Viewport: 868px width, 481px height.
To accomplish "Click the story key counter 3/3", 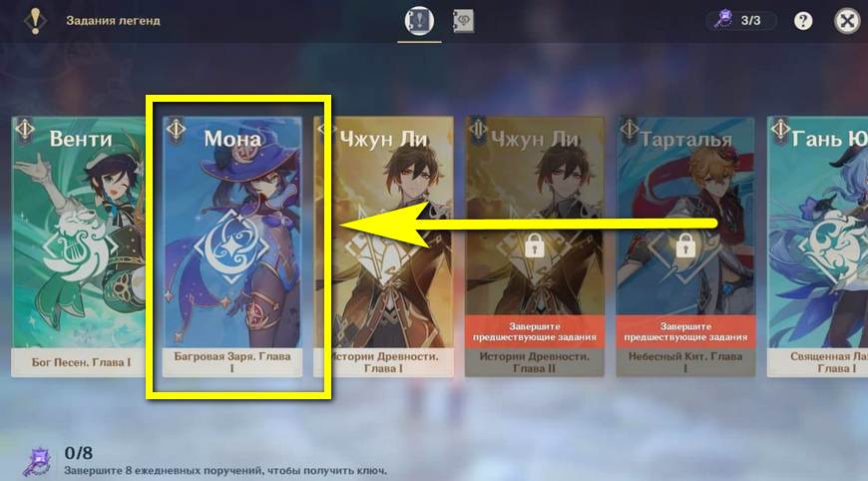I will (x=740, y=21).
